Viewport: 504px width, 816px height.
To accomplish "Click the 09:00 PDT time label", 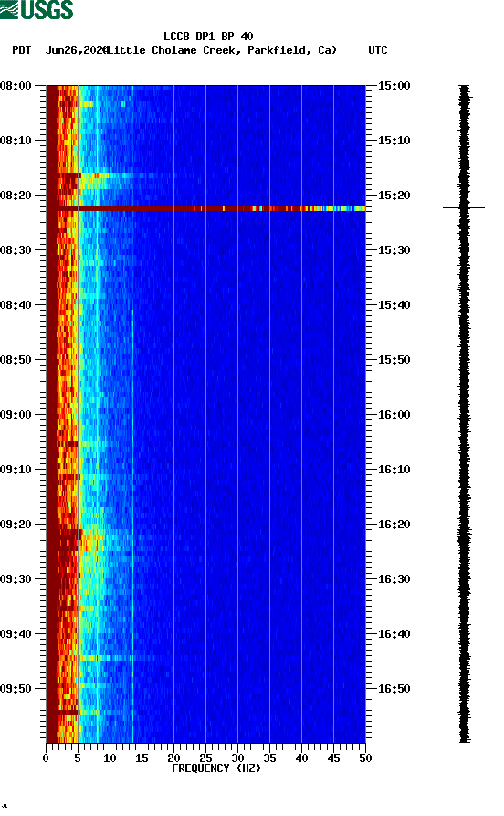I will (16, 415).
